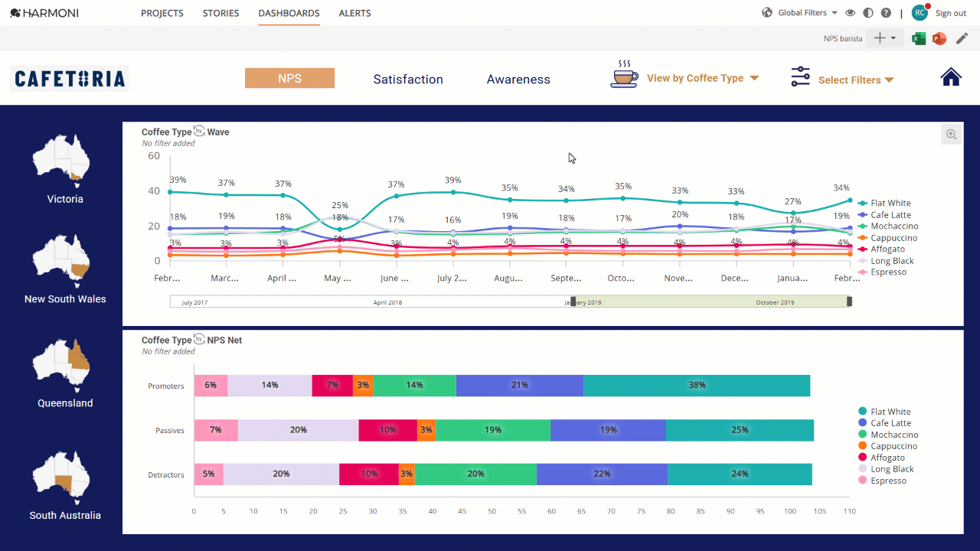980x551 pixels.
Task: Click the 'by' icon in Coffee Type by Wave title
Action: pos(200,131)
